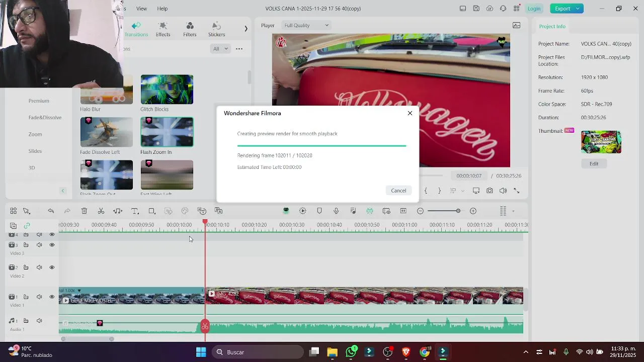The width and height of the screenshot is (644, 362).
Task: Toggle auto ripple link icon
Action: pos(27,226)
